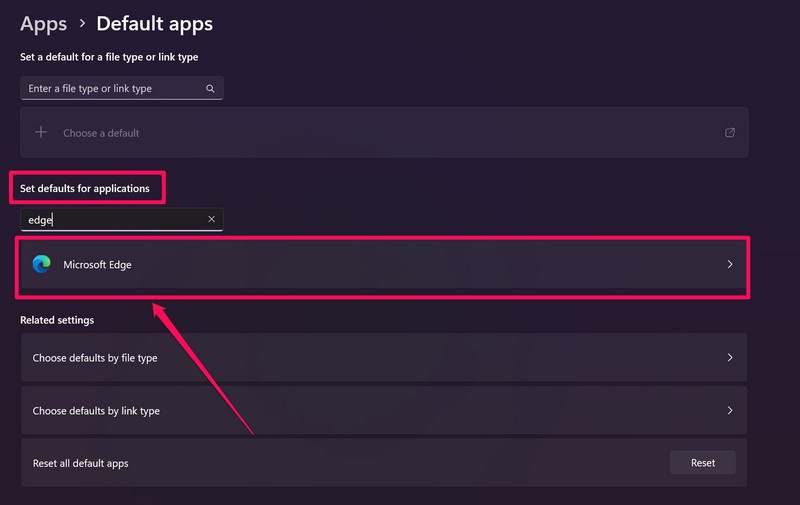This screenshot has height=505, width=800.
Task: Click the plus icon beside Choose a default
Action: [x=41, y=132]
